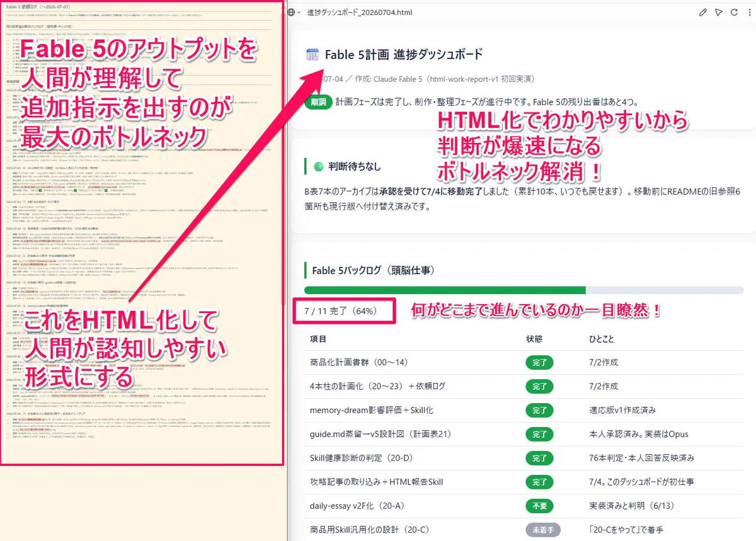756x541 pixels.
Task: Click the 未着手 badge for 商品用Skill汎用化 row
Action: [x=543, y=530]
